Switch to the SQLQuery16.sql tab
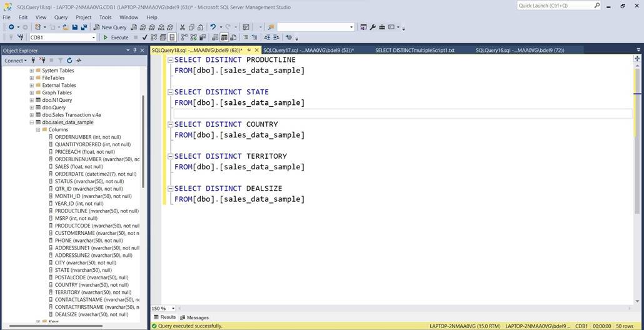The height and width of the screenshot is (330, 644). tap(519, 50)
